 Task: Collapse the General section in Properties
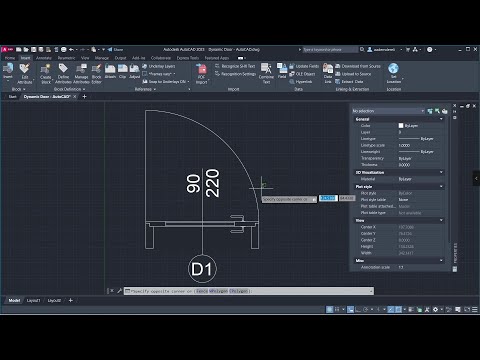[x=441, y=119]
